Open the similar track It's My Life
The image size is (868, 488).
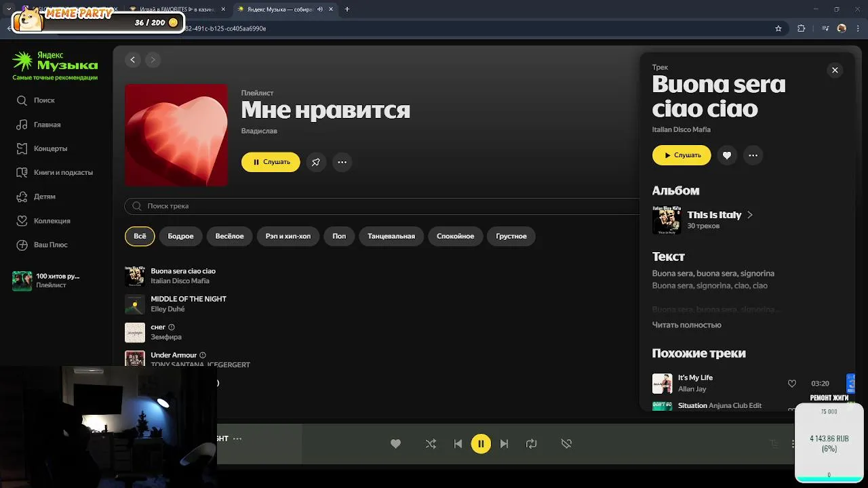(x=695, y=378)
